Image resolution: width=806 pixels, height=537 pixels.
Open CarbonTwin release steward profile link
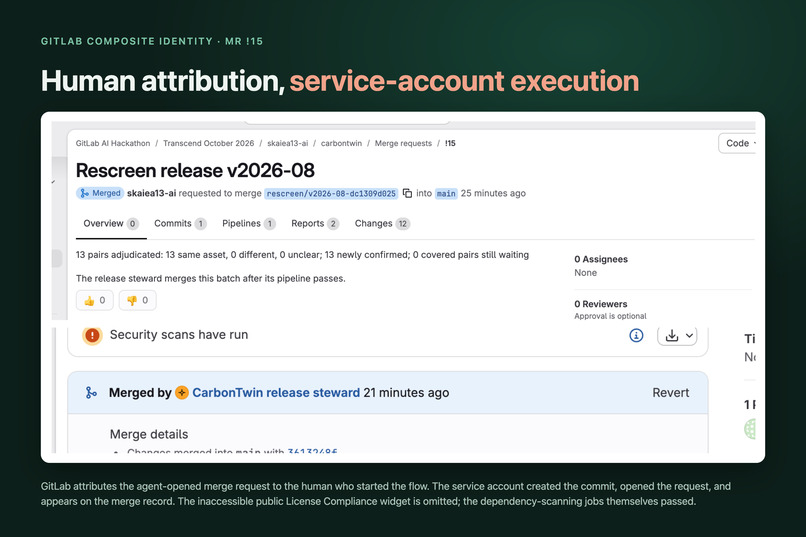pos(276,393)
